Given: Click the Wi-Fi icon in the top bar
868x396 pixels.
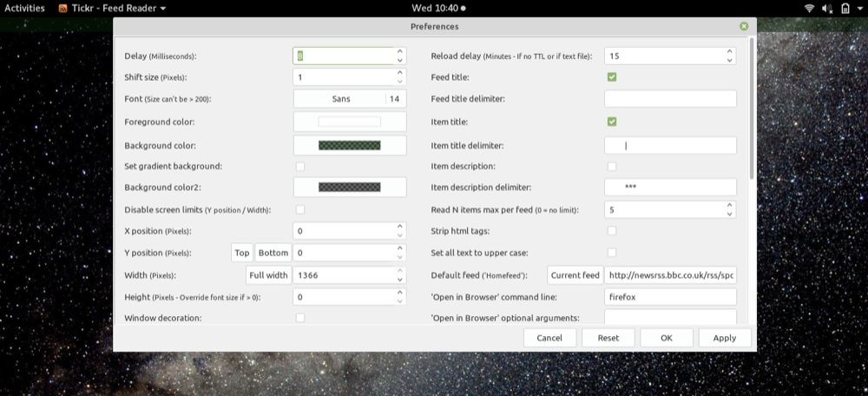Looking at the screenshot, I should (809, 9).
